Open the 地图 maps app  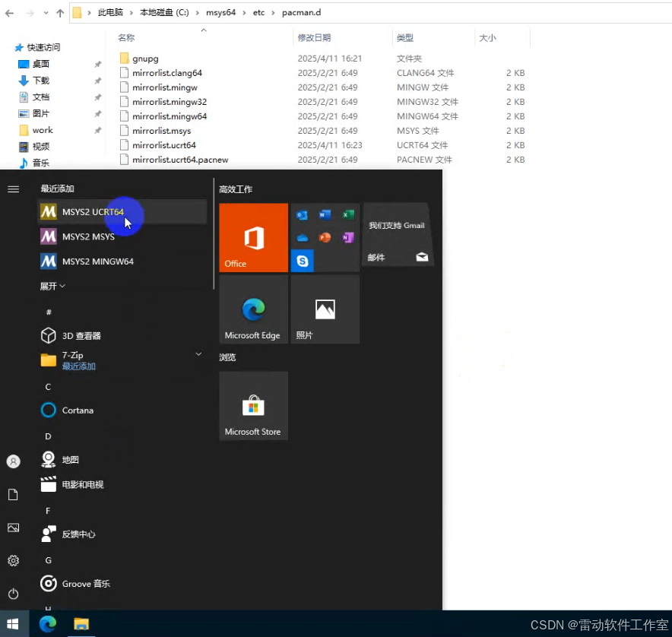click(122, 460)
